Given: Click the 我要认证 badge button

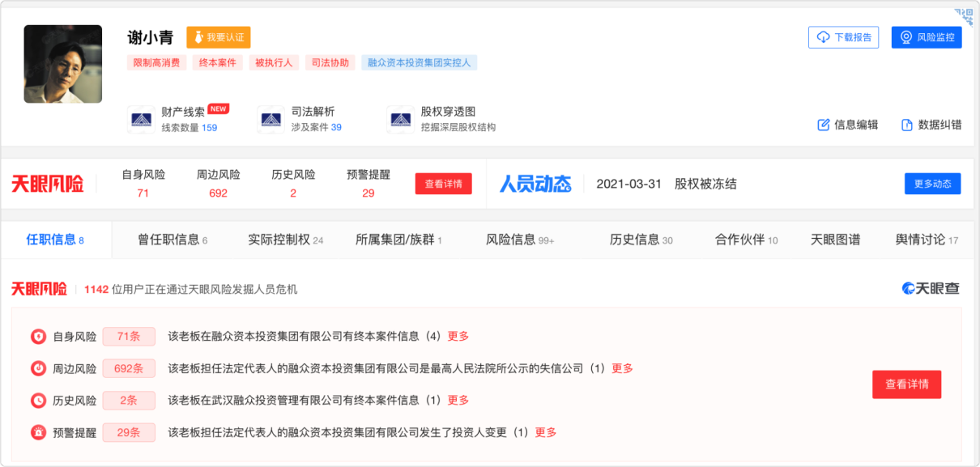Looking at the screenshot, I should pos(219,37).
